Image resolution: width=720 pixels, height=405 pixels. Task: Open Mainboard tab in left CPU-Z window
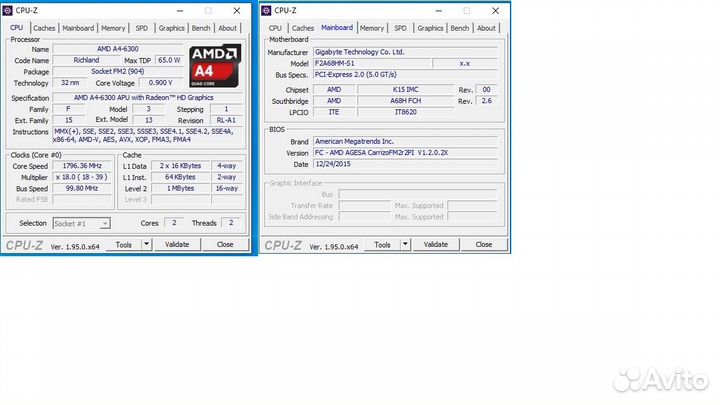tap(78, 28)
